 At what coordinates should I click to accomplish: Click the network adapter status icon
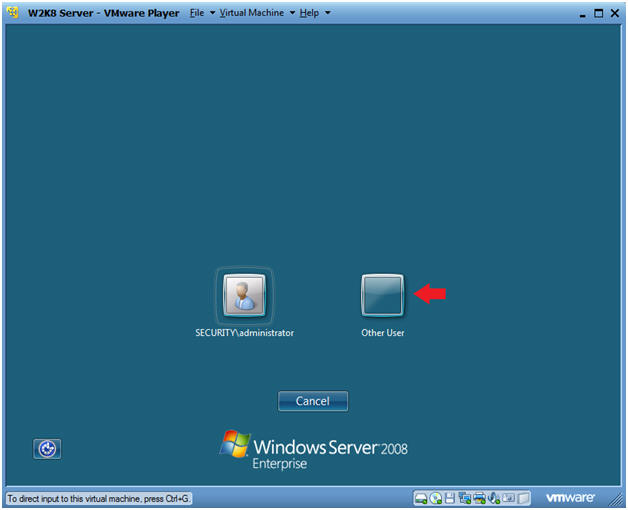[x=465, y=498]
